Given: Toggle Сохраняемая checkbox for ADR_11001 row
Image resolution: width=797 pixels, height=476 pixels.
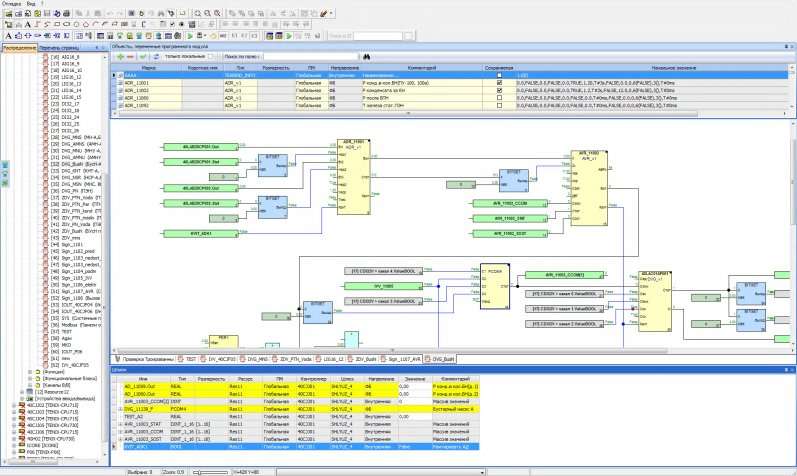Looking at the screenshot, I should tap(499, 82).
